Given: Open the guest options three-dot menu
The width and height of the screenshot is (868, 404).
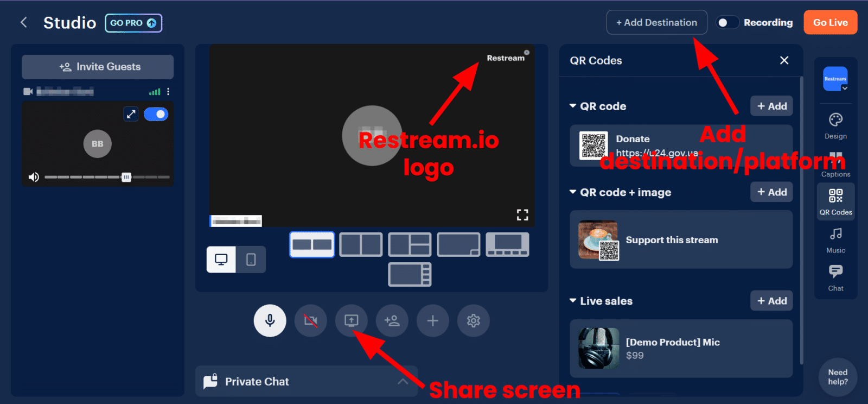Looking at the screenshot, I should (x=168, y=91).
